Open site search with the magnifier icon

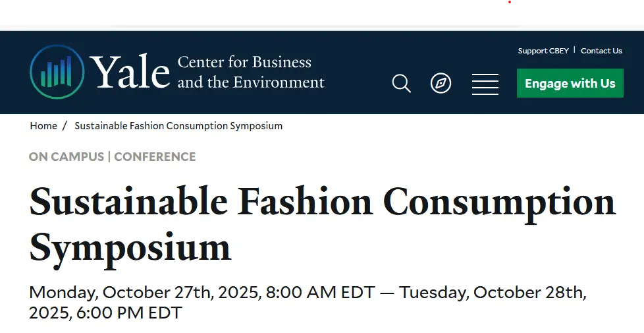point(401,84)
